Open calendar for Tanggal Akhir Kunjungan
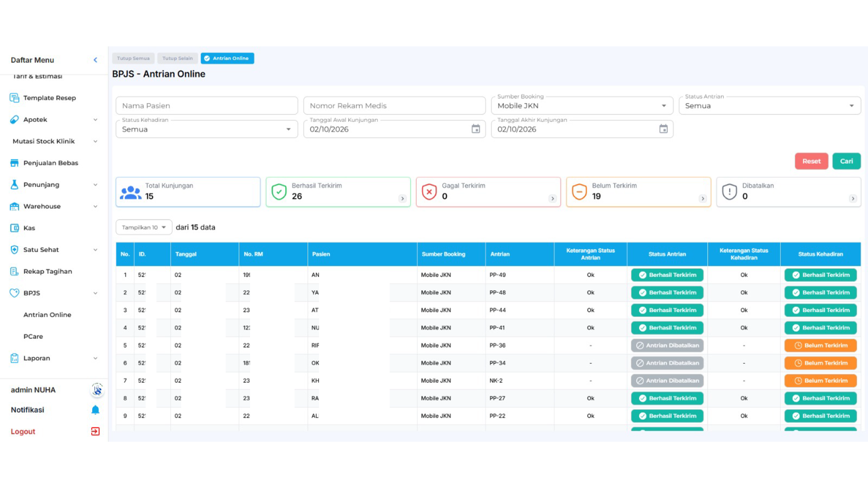This screenshot has height=488, width=868. [663, 129]
